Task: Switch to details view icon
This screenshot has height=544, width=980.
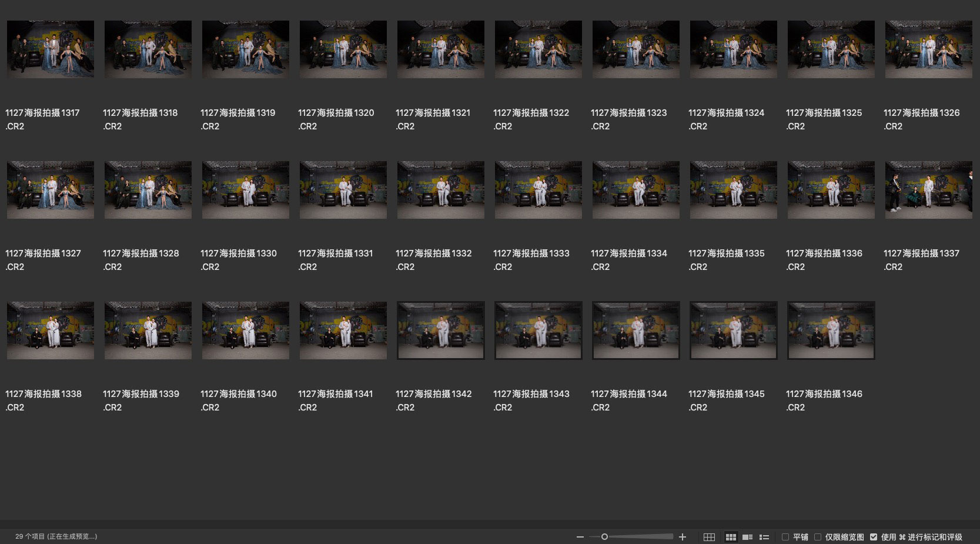Action: pyautogui.click(x=748, y=537)
